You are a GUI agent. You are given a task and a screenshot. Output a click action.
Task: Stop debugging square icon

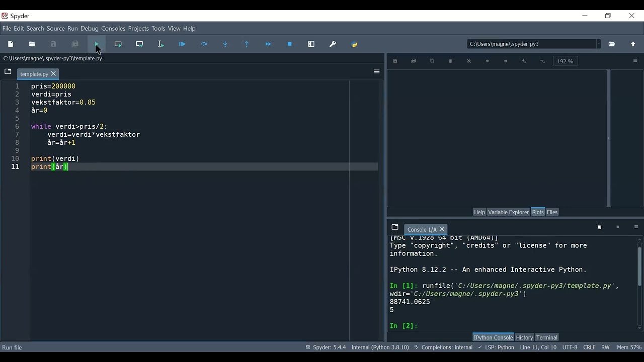coord(290,44)
